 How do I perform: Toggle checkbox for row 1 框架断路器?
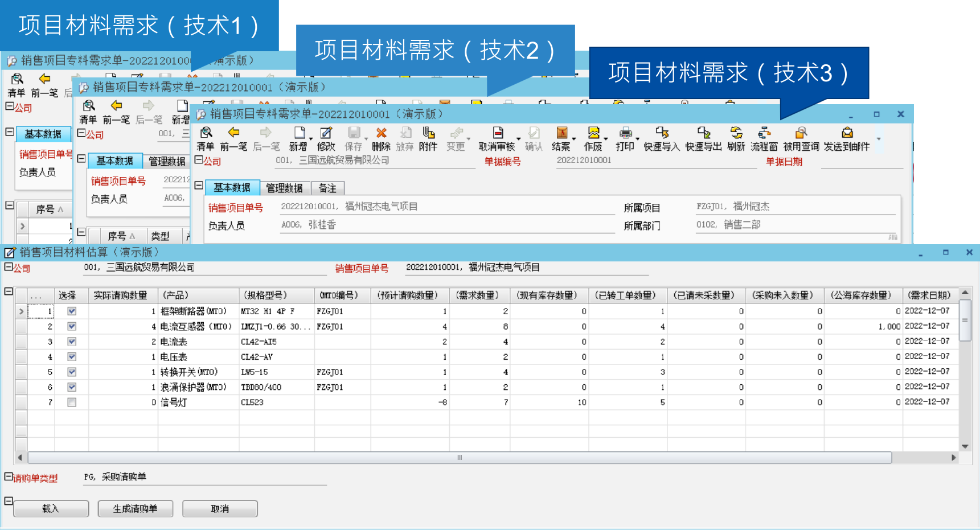[72, 311]
